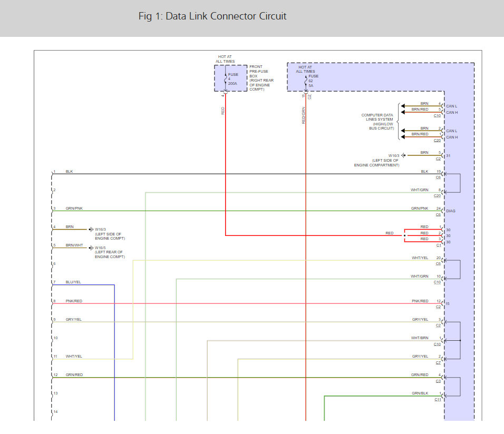This screenshot has width=504, height=434.
Task: Click the DIAG terminal label
Action: tap(451, 211)
